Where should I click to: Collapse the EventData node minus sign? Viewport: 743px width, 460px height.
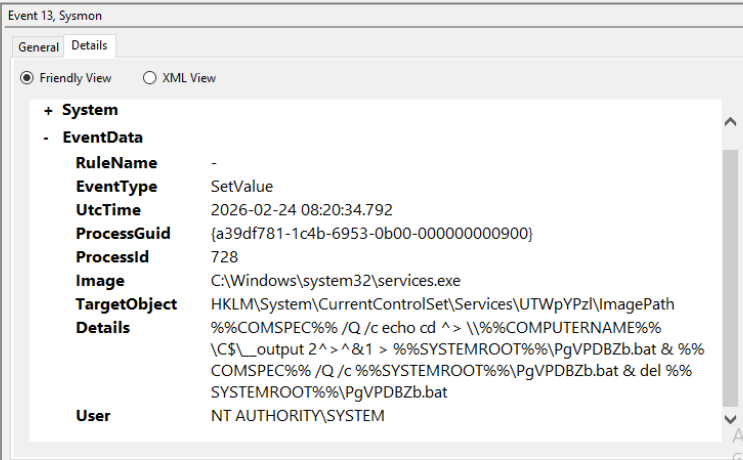[47, 139]
